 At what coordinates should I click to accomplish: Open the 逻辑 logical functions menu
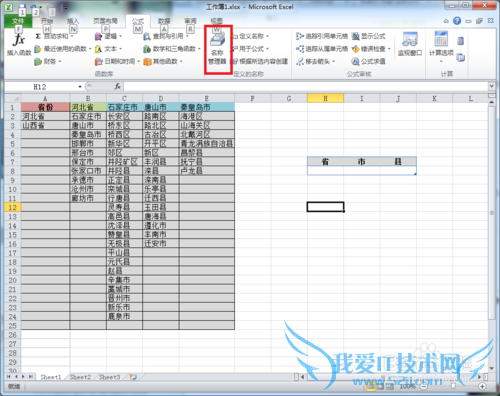point(108,36)
